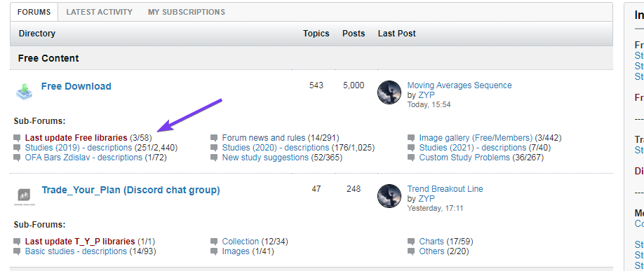
Task: Open the Trend Breakout Line post
Action: [445, 189]
